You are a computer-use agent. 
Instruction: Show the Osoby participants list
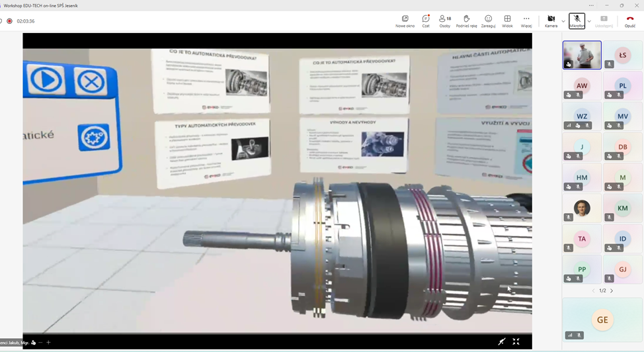click(445, 21)
